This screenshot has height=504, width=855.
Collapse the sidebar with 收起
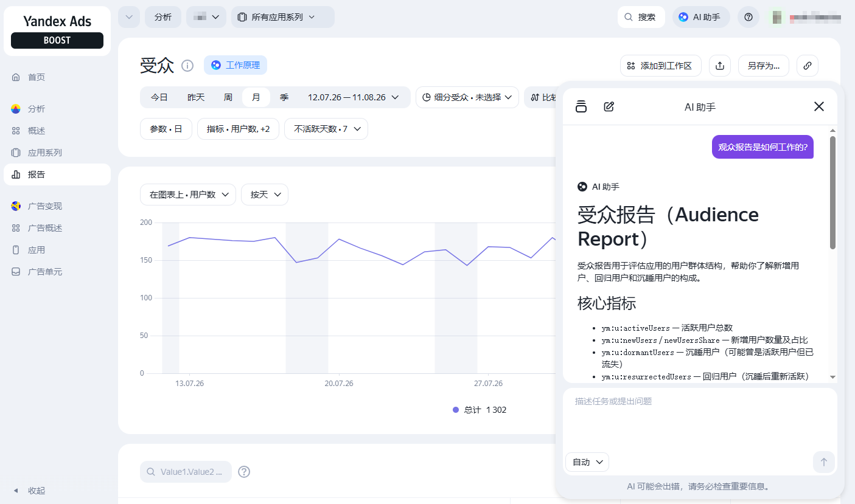click(57, 491)
